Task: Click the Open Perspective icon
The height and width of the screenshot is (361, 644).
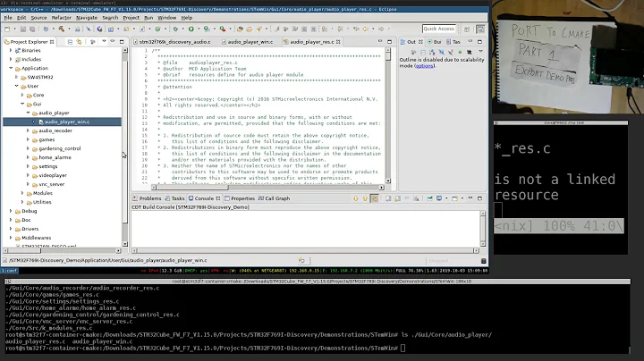Action: coord(467,29)
